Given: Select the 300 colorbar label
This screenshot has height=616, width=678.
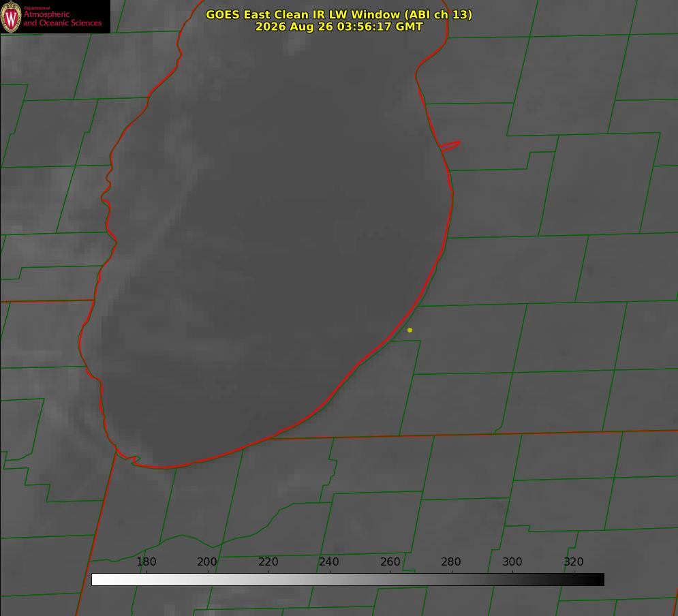Looking at the screenshot, I should pyautogui.click(x=512, y=561).
